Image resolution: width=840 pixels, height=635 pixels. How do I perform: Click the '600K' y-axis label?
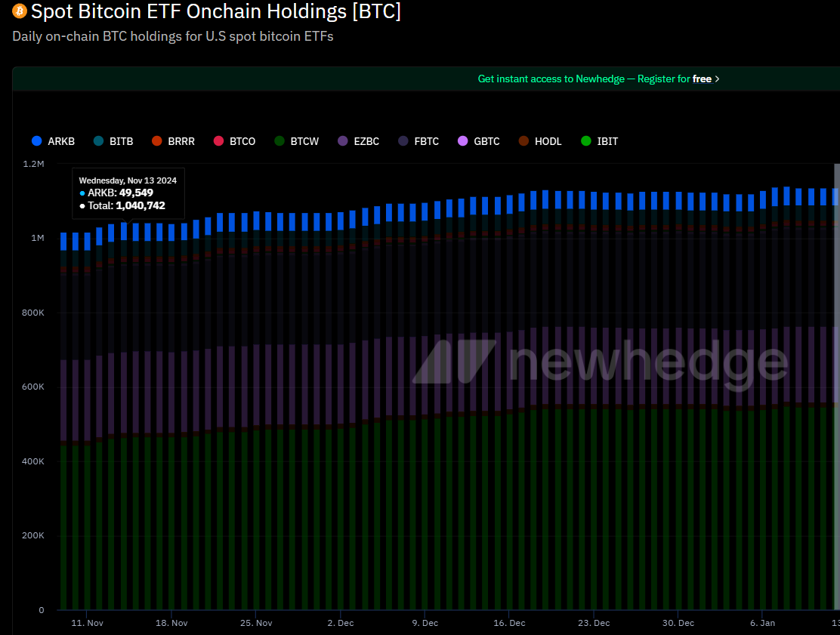coord(32,387)
